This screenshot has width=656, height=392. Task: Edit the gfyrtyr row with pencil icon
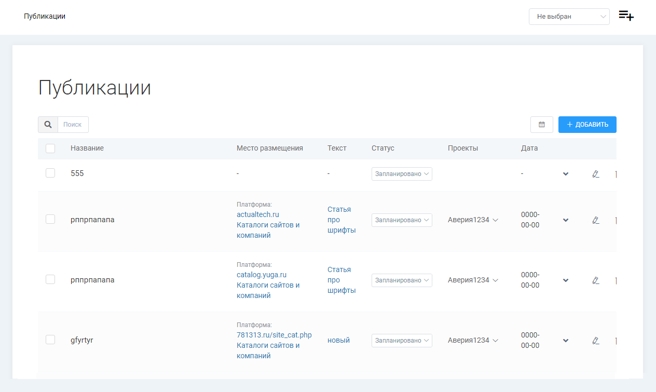point(595,341)
